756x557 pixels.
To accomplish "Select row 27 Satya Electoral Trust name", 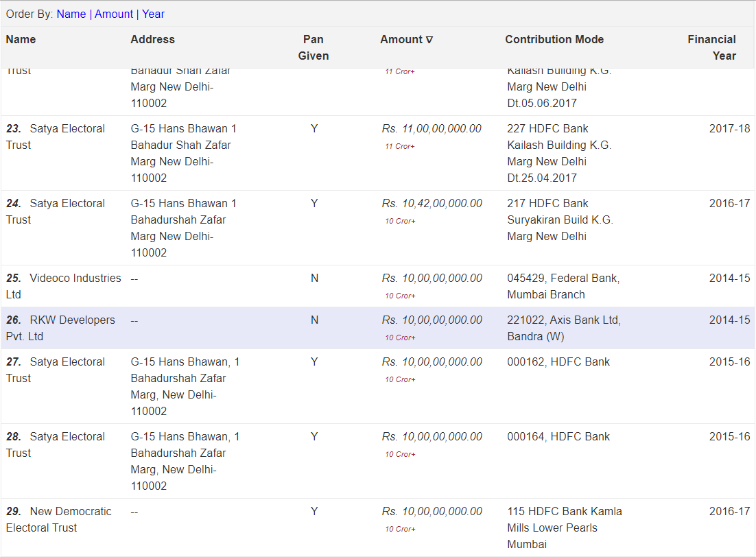I will coord(56,370).
